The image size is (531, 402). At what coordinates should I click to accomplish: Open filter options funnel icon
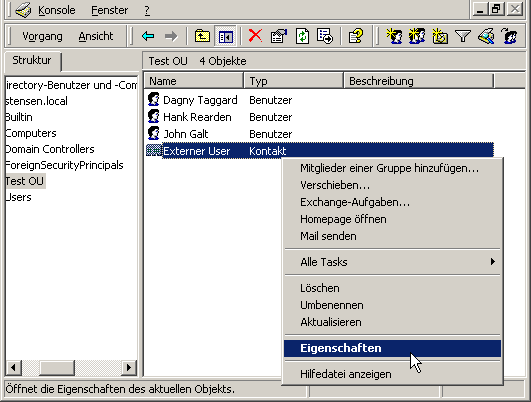[463, 36]
